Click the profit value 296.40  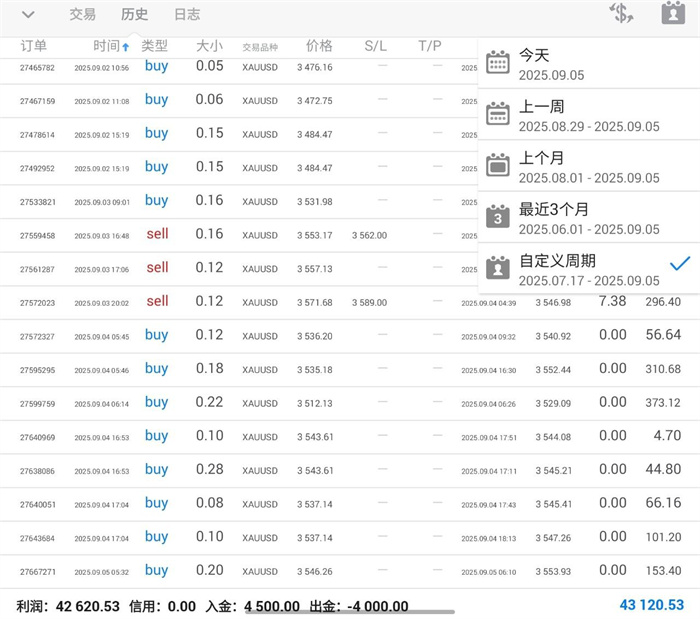pos(663,302)
